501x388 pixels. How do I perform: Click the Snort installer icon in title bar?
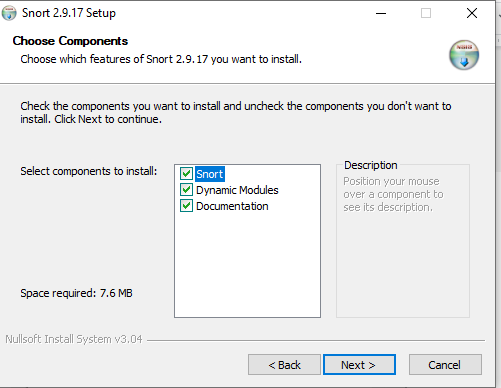(x=9, y=13)
